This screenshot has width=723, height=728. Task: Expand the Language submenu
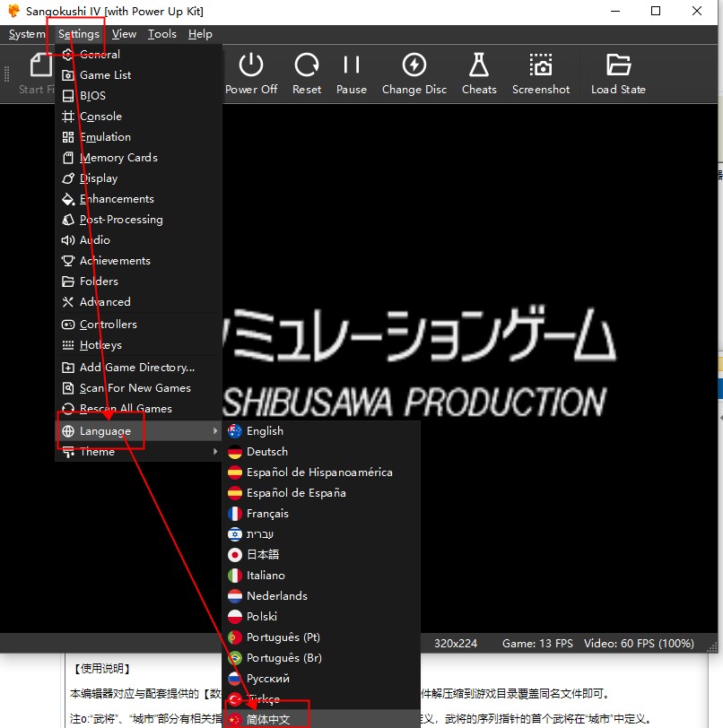[x=137, y=431]
